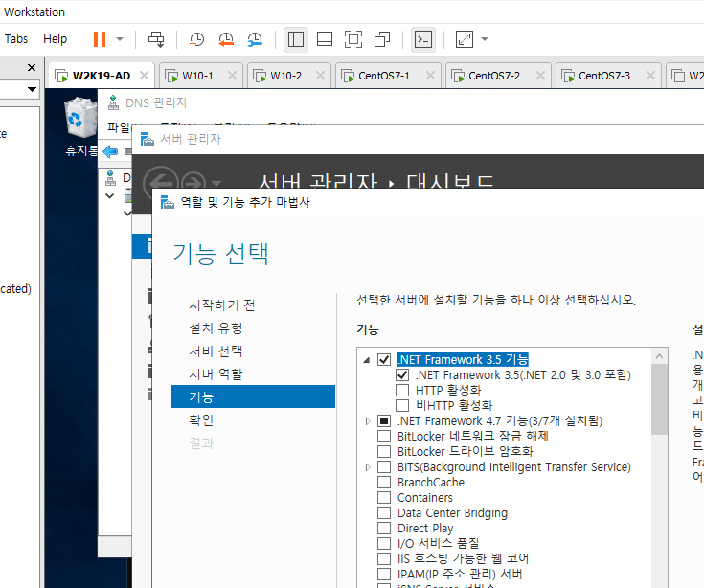Click back arrow in DNS 관리자 toolbar
Viewport: 704px width, 588px height.
coord(110,151)
